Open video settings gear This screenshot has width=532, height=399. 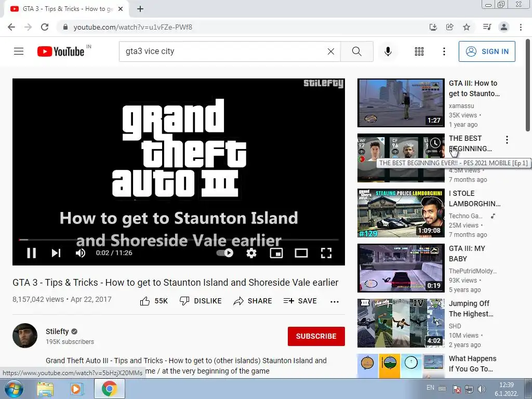(251, 253)
